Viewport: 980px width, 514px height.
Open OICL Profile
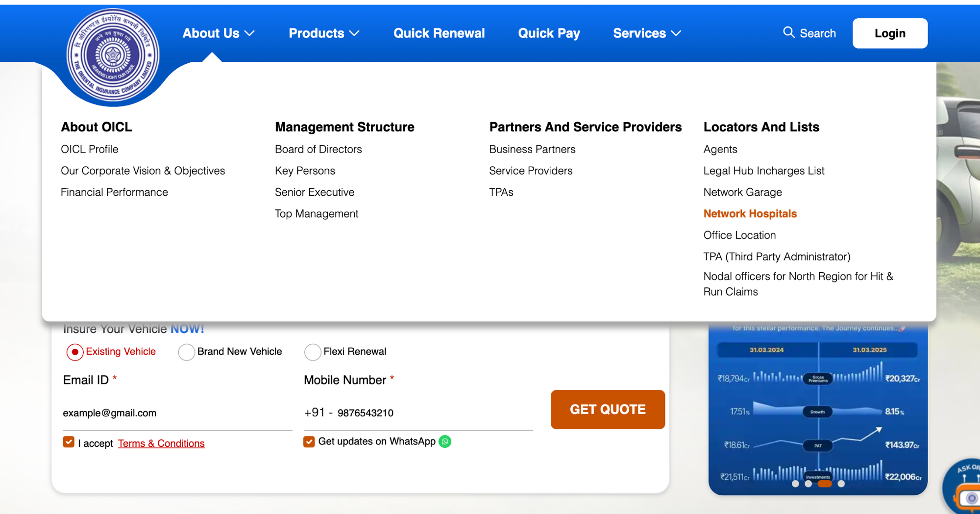[x=90, y=149]
